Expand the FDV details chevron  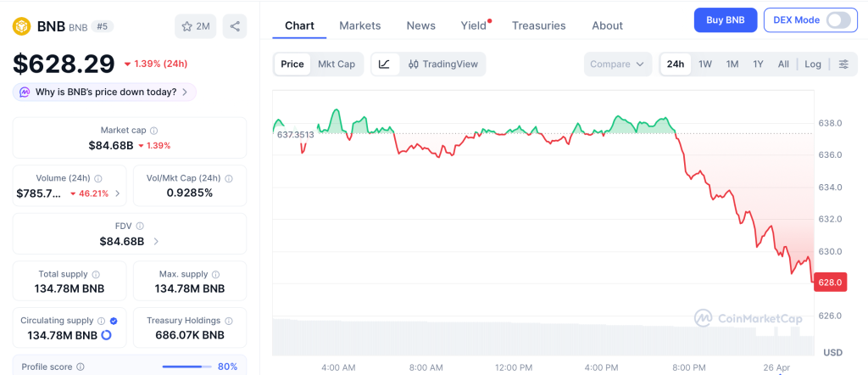point(156,242)
